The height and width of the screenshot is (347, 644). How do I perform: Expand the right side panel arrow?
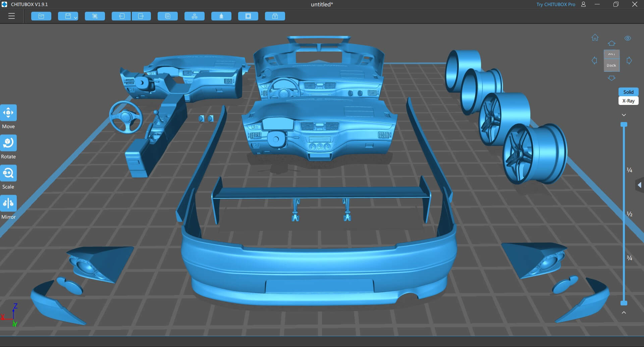(639, 185)
